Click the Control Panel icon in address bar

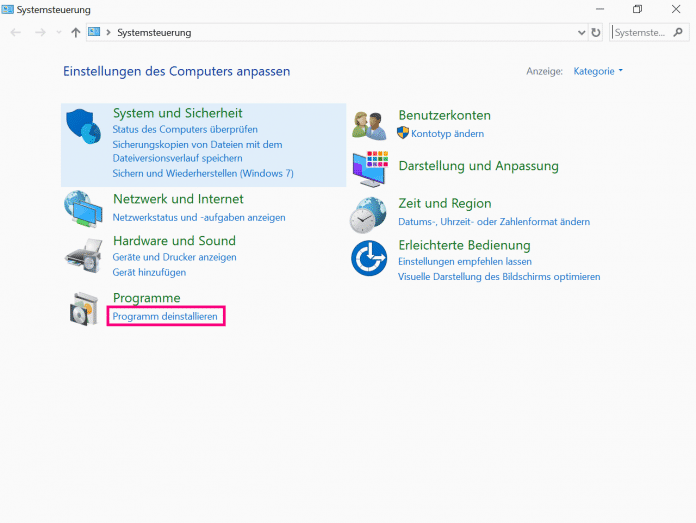(x=94, y=32)
